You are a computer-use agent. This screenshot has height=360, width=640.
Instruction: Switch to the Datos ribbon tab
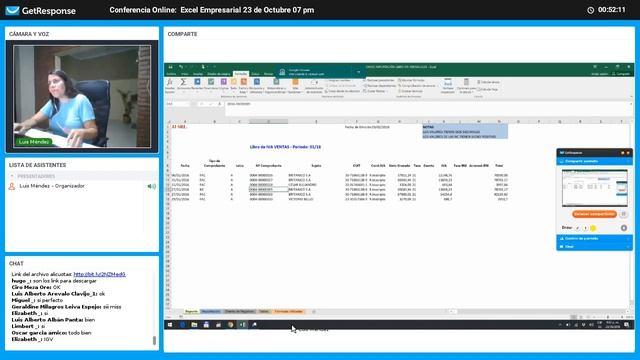(x=256, y=74)
